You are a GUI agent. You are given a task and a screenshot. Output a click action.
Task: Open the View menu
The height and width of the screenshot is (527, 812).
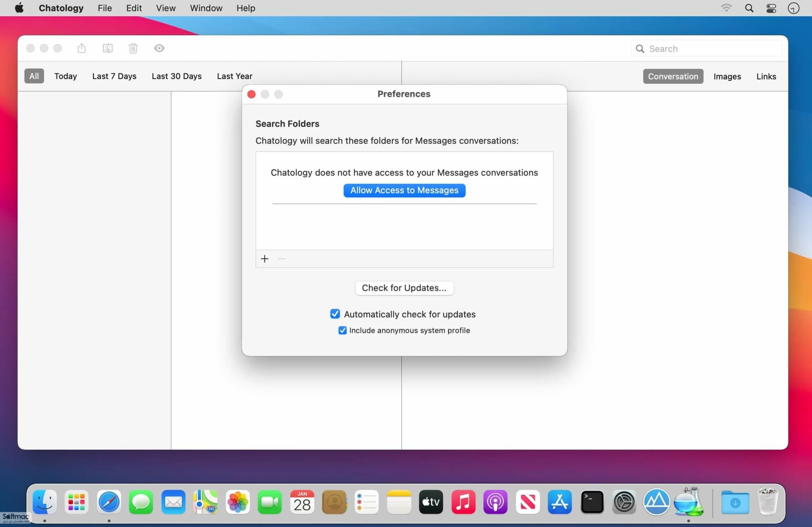[165, 8]
